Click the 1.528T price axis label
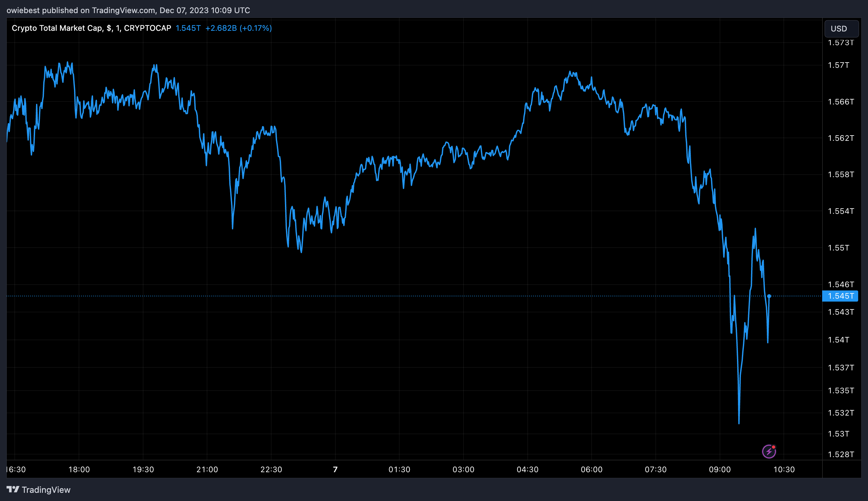This screenshot has width=868, height=501. (x=840, y=454)
